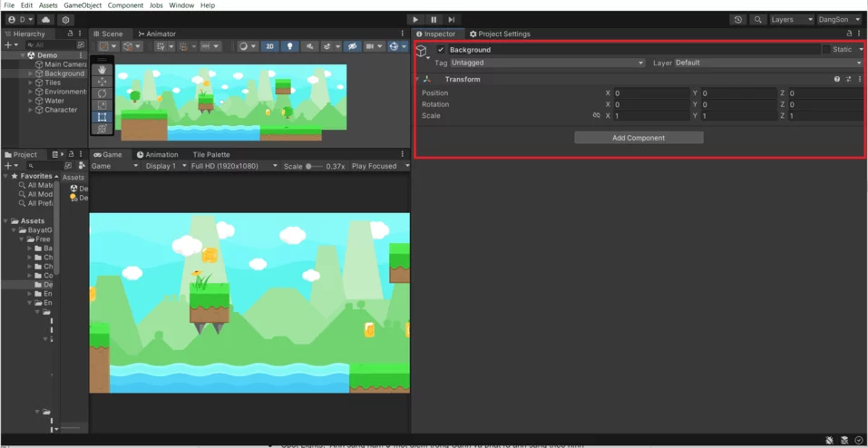Select the Hand tool in Scene view
The image size is (868, 448).
(102, 70)
